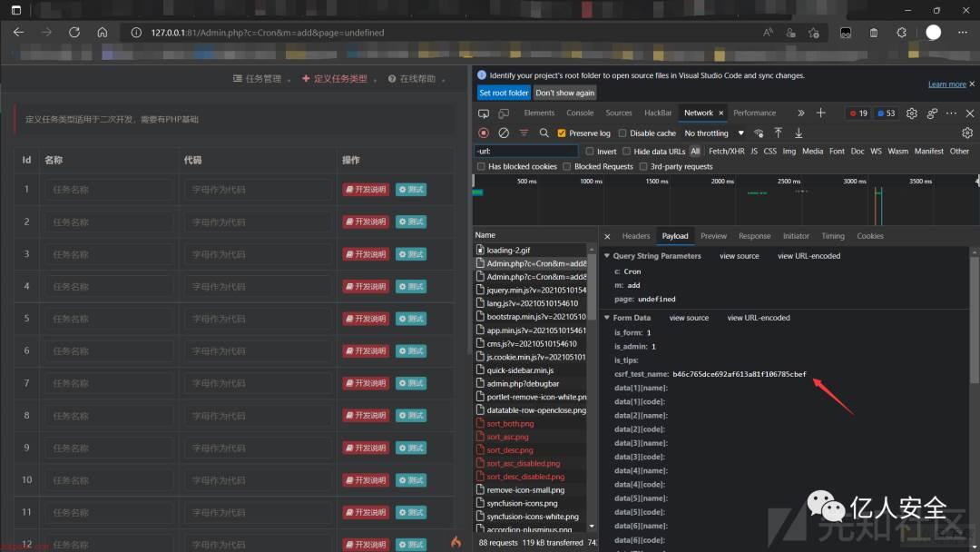Import HAR file upload arrow icon
Screen dimensions: 980x552
(779, 133)
